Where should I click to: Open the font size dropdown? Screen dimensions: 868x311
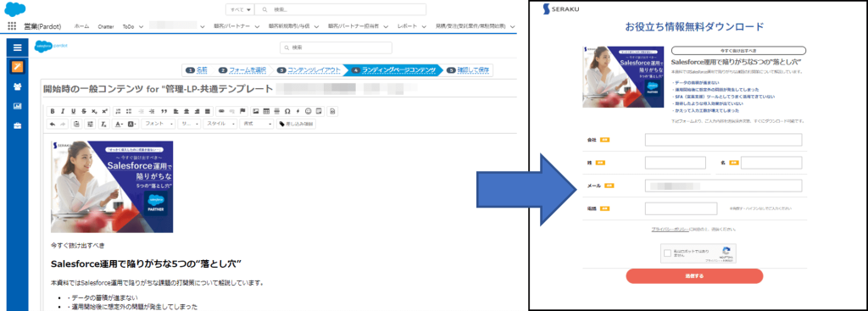click(189, 124)
